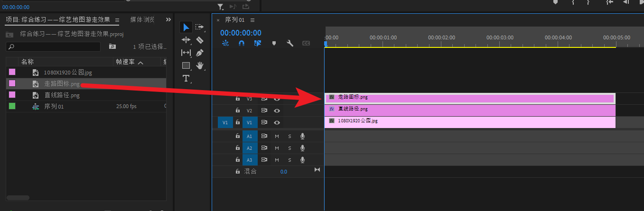Select the Razor tool
Screen dimensions: 644x211
tap(200, 40)
